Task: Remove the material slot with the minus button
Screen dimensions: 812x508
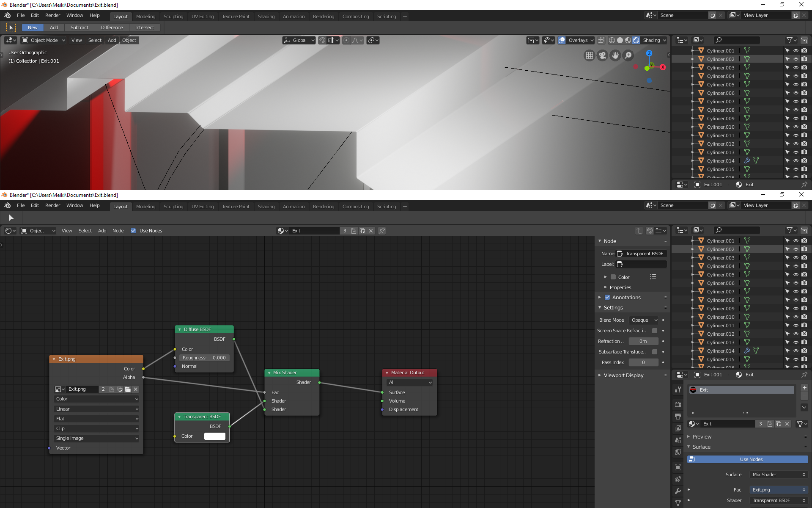Action: tap(804, 396)
